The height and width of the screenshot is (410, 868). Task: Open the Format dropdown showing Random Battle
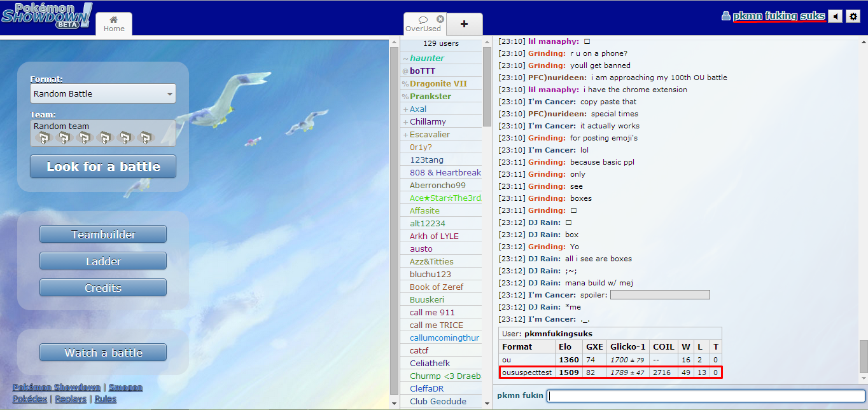[x=103, y=93]
